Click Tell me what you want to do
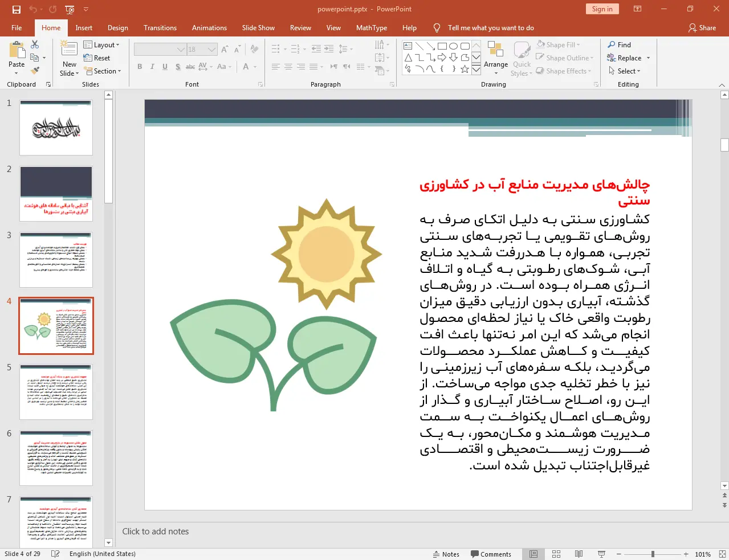The height and width of the screenshot is (560, 729). point(491,27)
